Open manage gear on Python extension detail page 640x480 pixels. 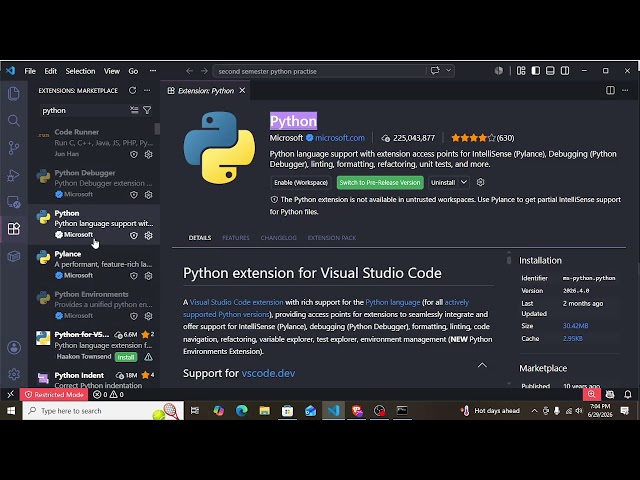pos(480,182)
